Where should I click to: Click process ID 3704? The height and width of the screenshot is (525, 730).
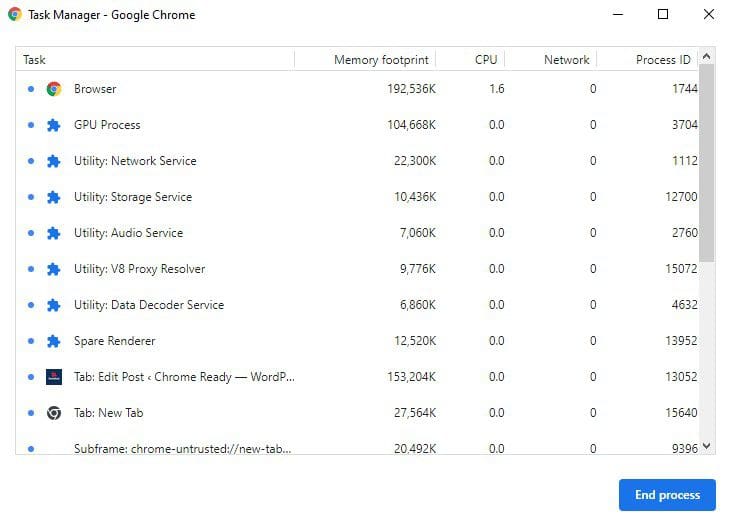pos(685,125)
